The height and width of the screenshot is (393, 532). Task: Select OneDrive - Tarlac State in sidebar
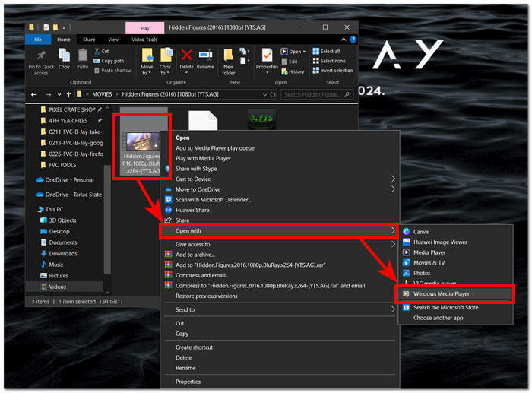pyautogui.click(x=73, y=195)
